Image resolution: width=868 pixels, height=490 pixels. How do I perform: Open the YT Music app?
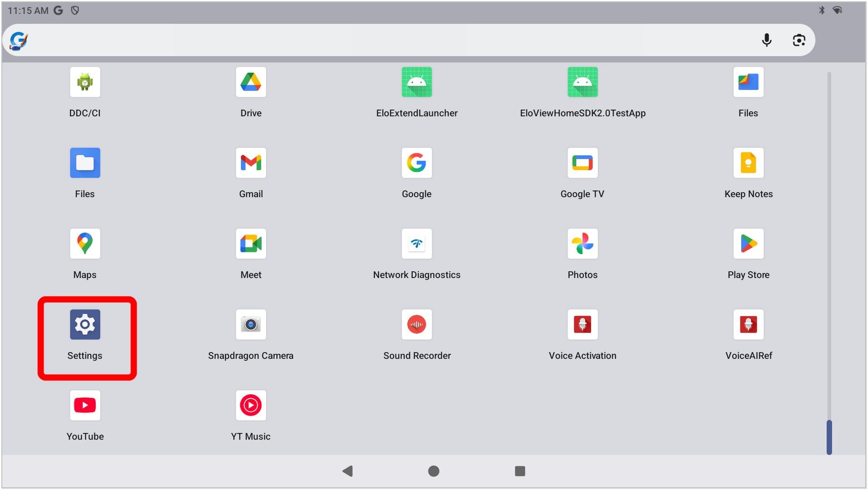click(x=251, y=405)
